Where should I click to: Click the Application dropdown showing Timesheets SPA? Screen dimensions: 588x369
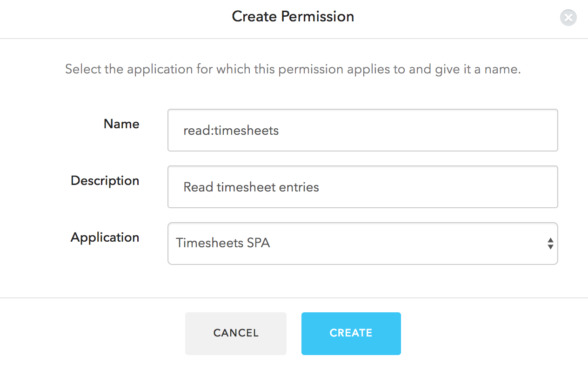coord(363,244)
